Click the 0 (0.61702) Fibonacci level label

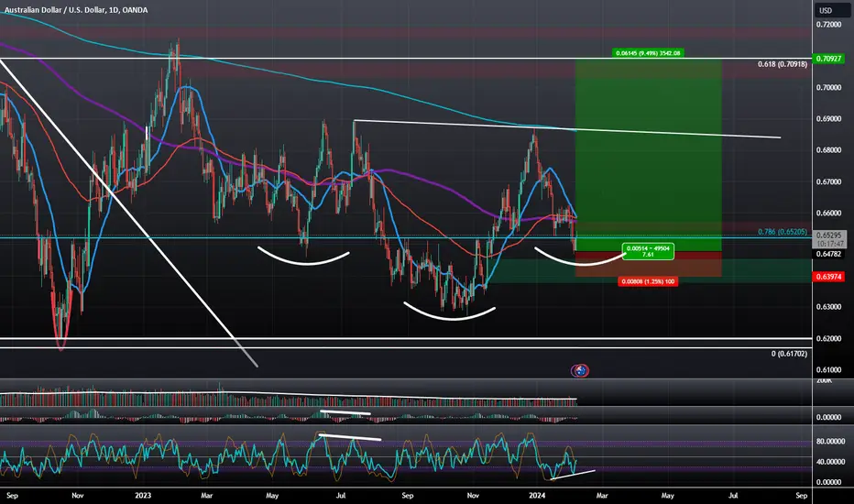coord(789,354)
